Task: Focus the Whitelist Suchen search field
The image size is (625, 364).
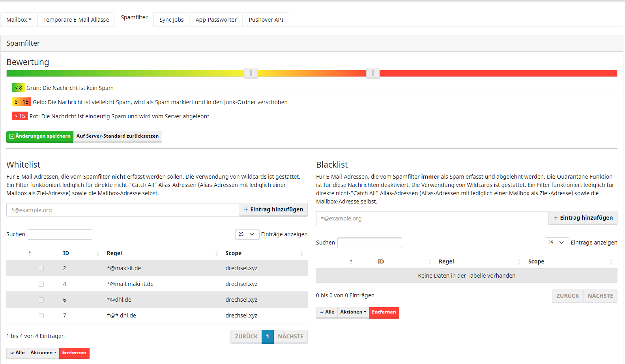Action: coord(60,235)
